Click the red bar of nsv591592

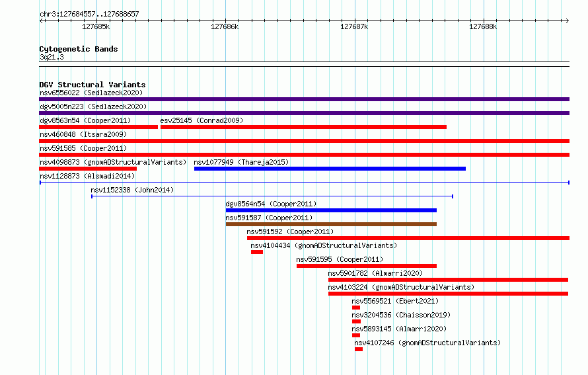click(408, 238)
